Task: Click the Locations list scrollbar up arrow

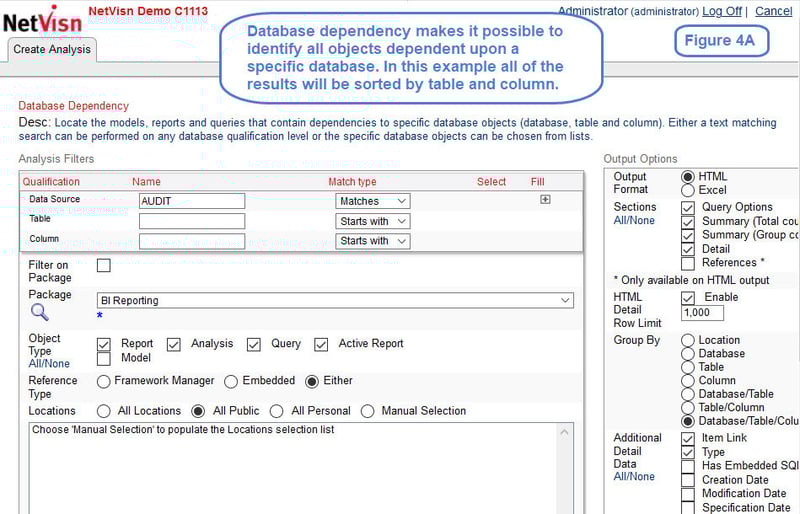Action: 564,432
